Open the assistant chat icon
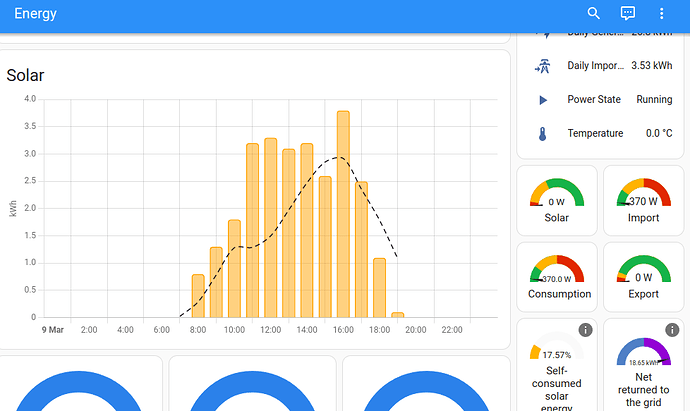Viewport: 690px width, 411px height. pyautogui.click(x=628, y=13)
